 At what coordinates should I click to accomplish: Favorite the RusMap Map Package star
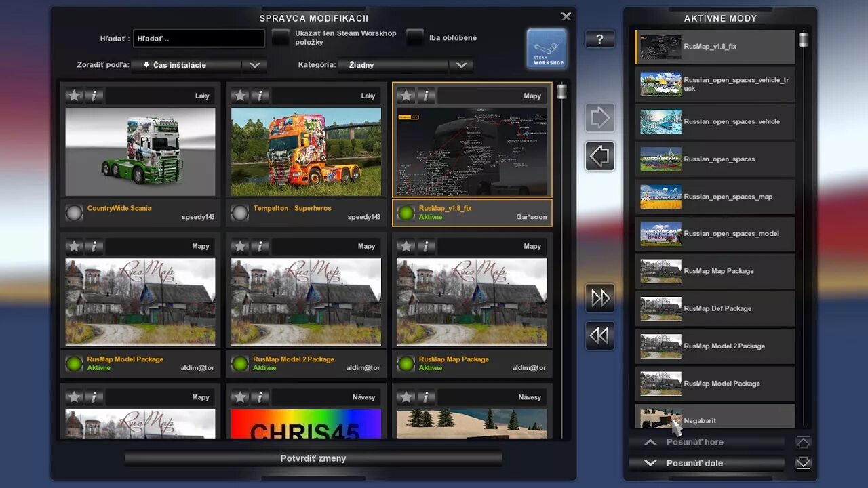coord(406,246)
